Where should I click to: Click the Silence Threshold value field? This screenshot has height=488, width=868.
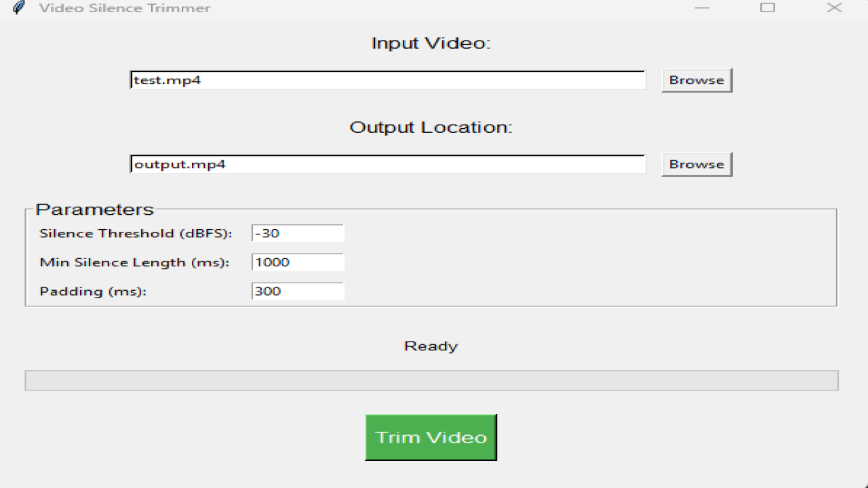click(297, 232)
